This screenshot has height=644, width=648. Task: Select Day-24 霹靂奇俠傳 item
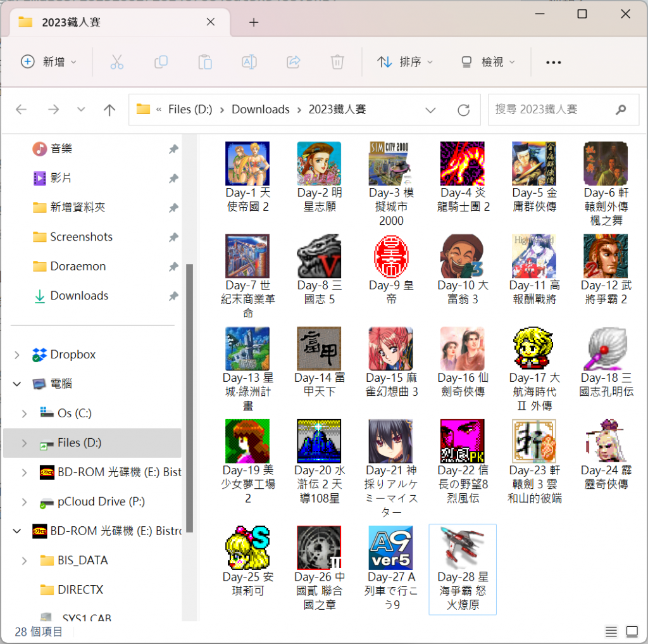pyautogui.click(x=606, y=455)
